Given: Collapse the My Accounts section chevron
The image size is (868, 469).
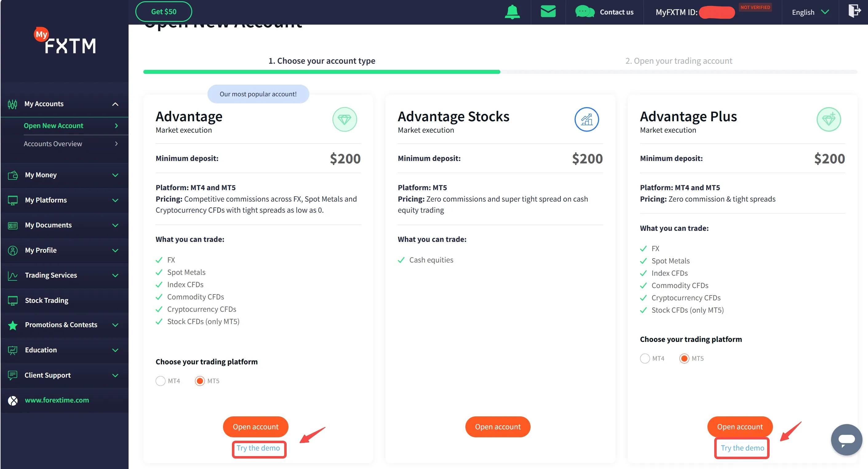Looking at the screenshot, I should click(115, 104).
